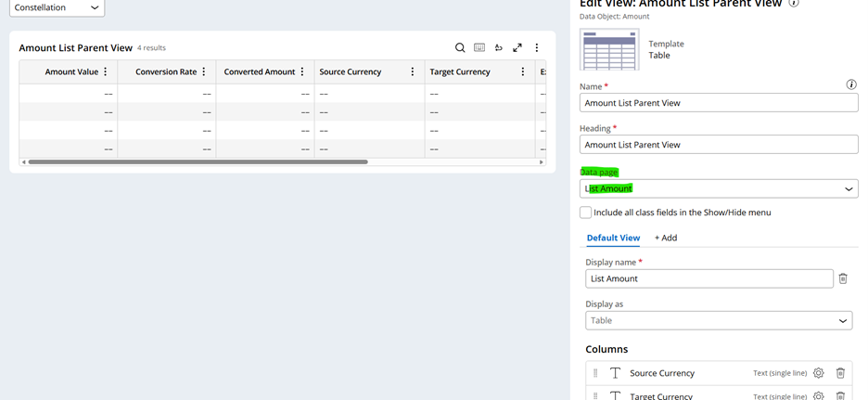Click the Source Currency column header
868x400 pixels.
351,71
